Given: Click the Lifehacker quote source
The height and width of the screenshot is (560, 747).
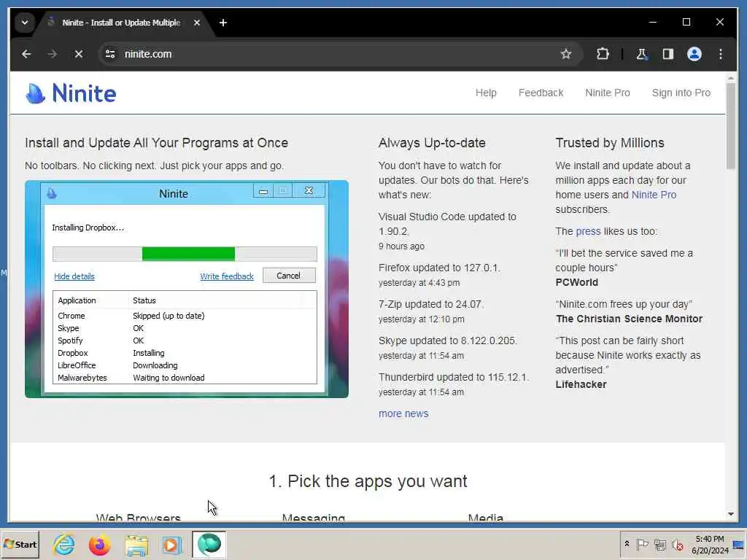Looking at the screenshot, I should click(581, 384).
